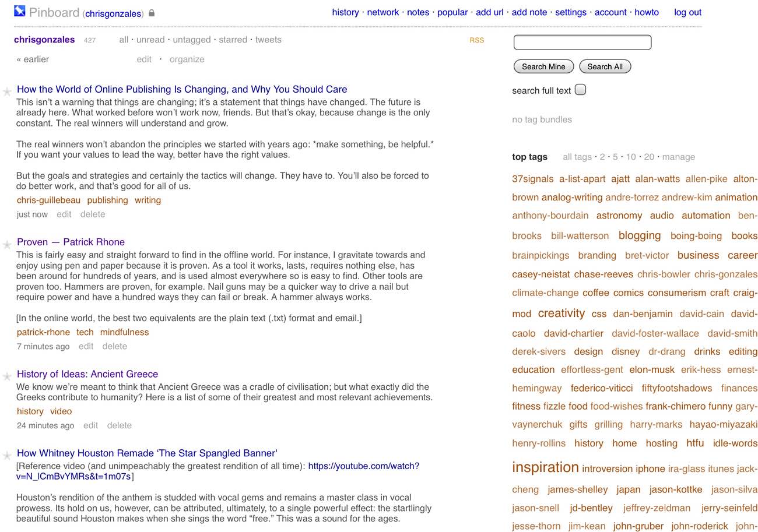The height and width of the screenshot is (532, 758).
Task: Show tweets filter
Action: point(268,40)
